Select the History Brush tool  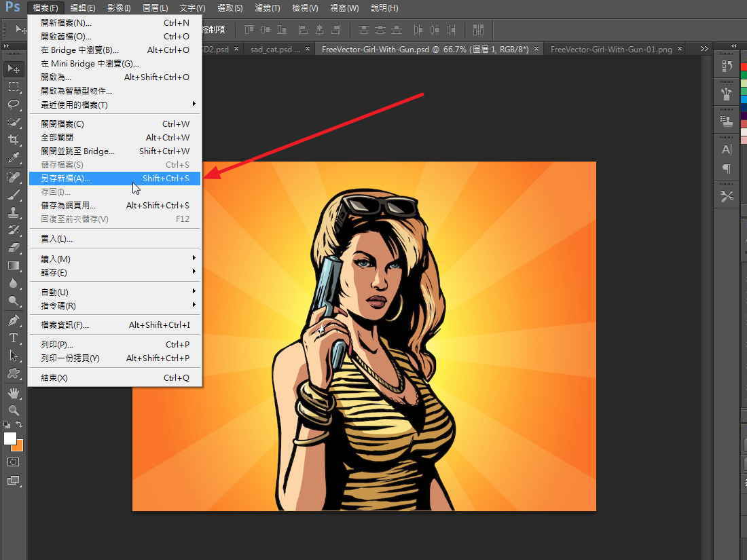click(x=14, y=230)
